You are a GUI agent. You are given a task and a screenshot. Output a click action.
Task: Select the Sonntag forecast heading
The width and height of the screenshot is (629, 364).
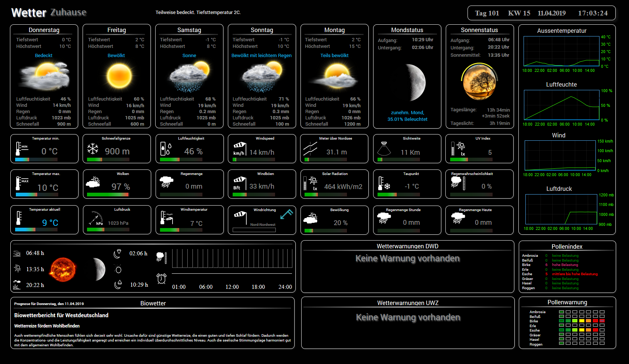tap(262, 30)
